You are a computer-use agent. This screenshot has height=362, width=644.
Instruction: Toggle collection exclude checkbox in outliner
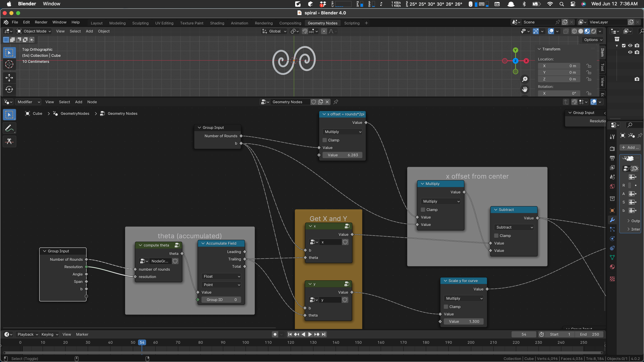point(624,45)
